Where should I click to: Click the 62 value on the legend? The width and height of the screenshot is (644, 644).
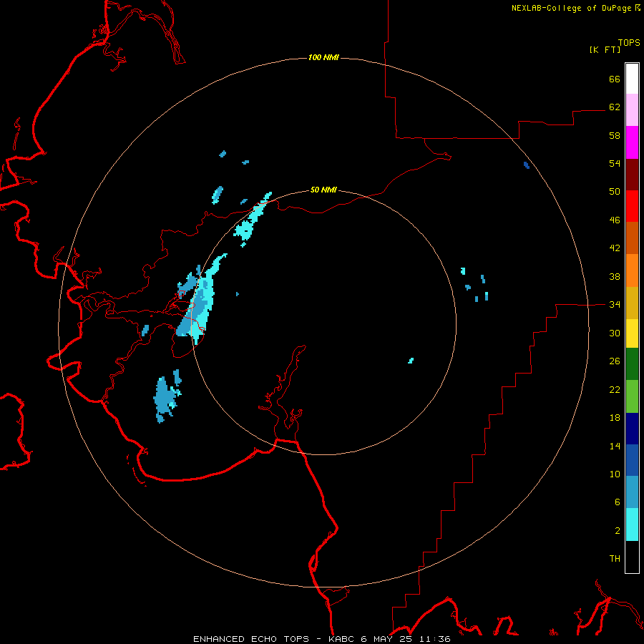click(615, 107)
